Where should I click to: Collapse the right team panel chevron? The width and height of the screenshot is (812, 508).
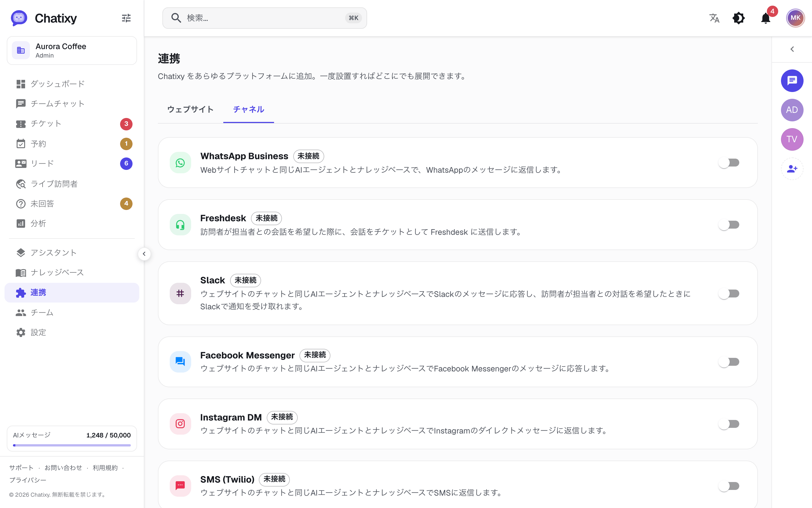pyautogui.click(x=792, y=49)
